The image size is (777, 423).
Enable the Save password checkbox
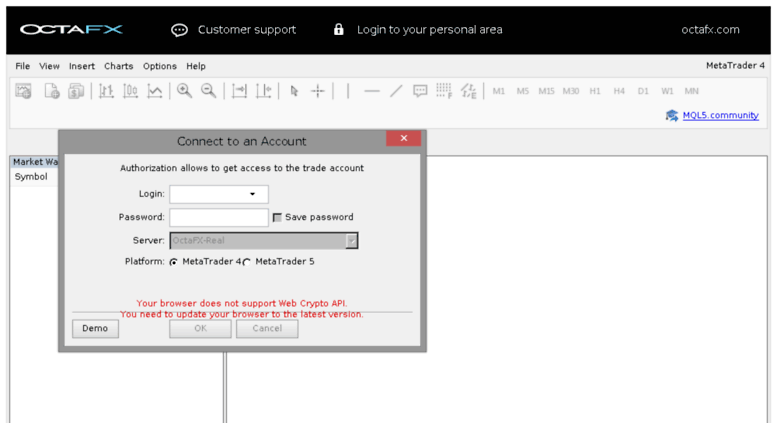[277, 217]
